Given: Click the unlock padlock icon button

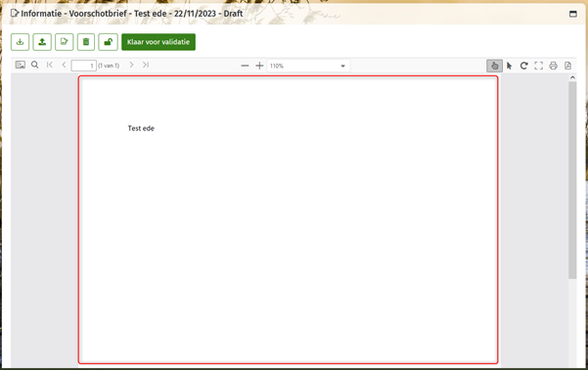Looking at the screenshot, I should [108, 42].
